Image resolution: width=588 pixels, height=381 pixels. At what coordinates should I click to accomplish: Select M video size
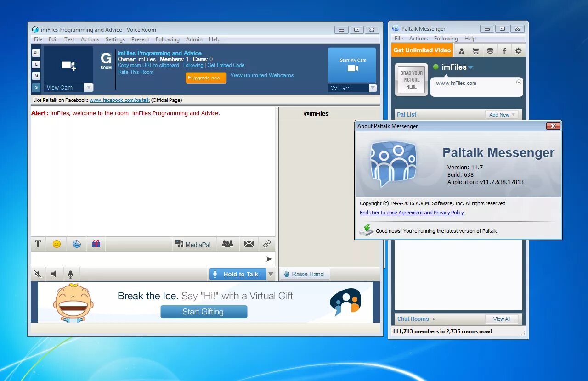coord(36,76)
